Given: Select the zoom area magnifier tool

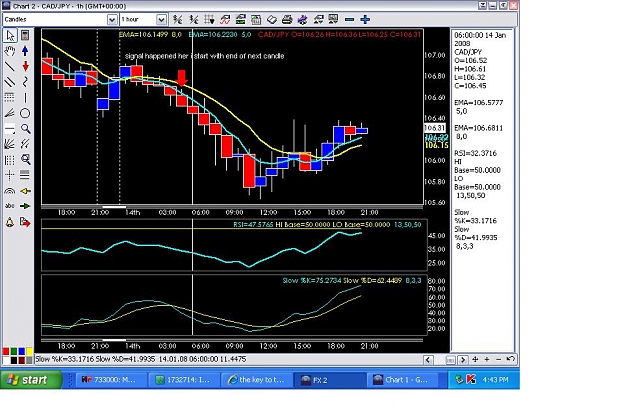Looking at the screenshot, I should coord(25,159).
